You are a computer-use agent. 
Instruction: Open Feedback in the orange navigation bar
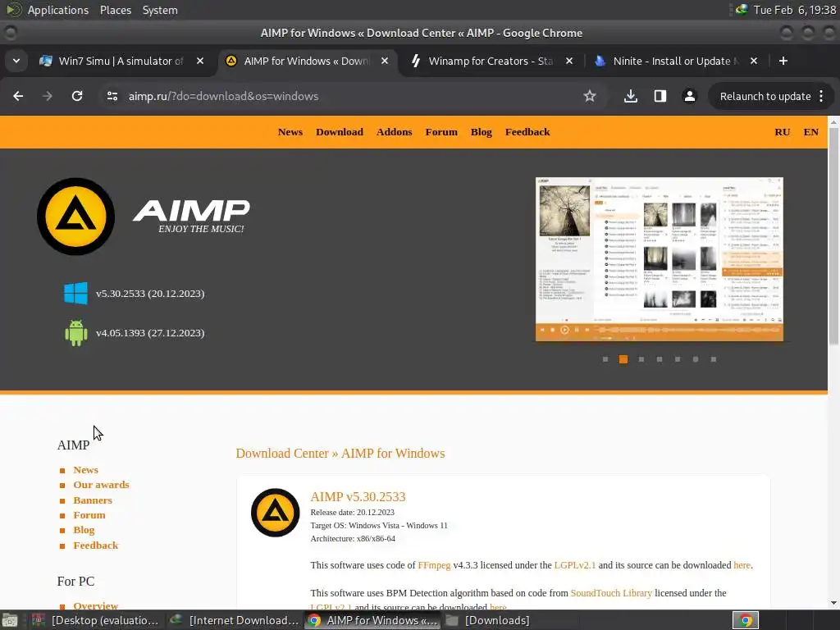[527, 132]
